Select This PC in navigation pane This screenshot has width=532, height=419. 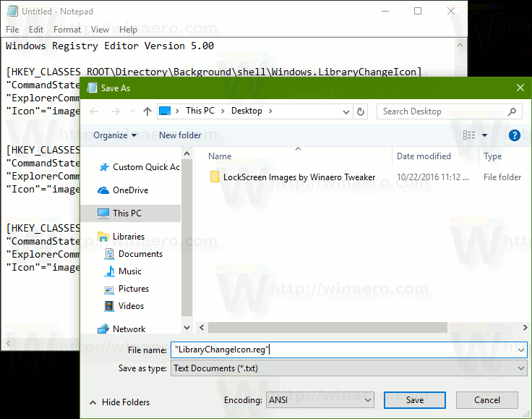pyautogui.click(x=131, y=213)
